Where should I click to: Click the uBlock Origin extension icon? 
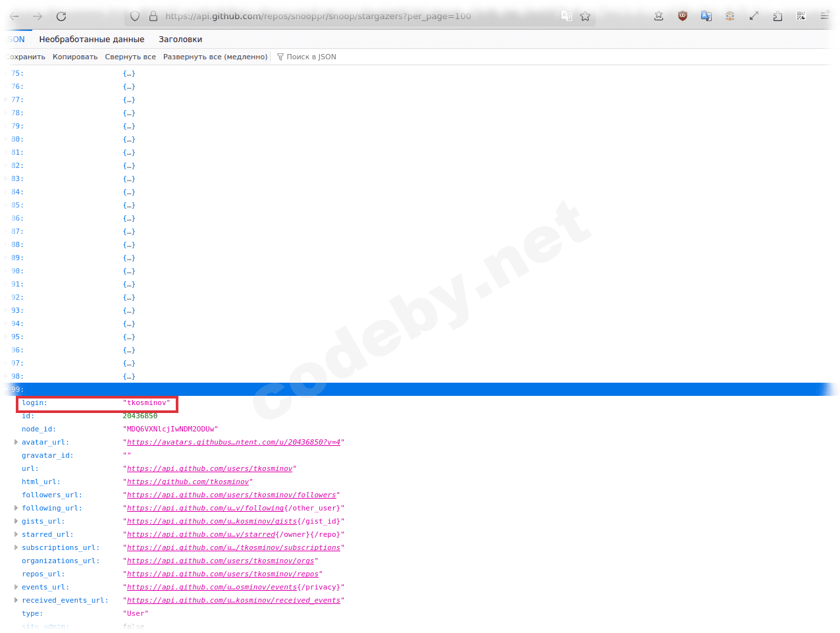coord(682,15)
